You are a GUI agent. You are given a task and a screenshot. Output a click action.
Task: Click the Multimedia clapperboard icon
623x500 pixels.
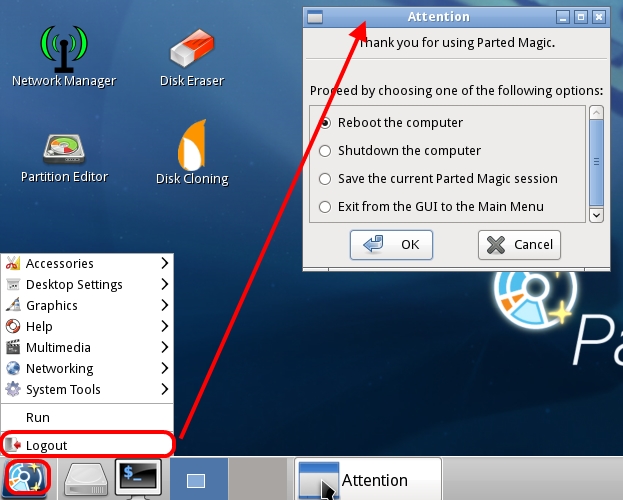(13, 347)
